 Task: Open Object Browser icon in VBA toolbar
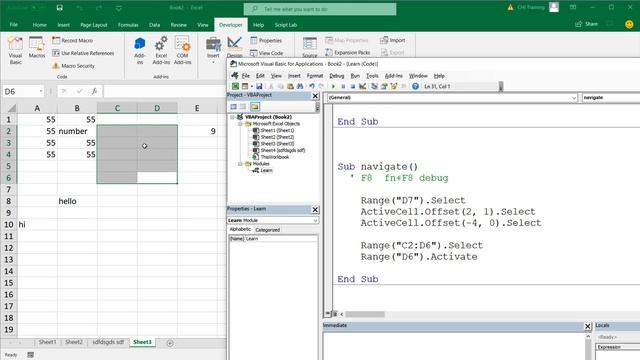(394, 86)
